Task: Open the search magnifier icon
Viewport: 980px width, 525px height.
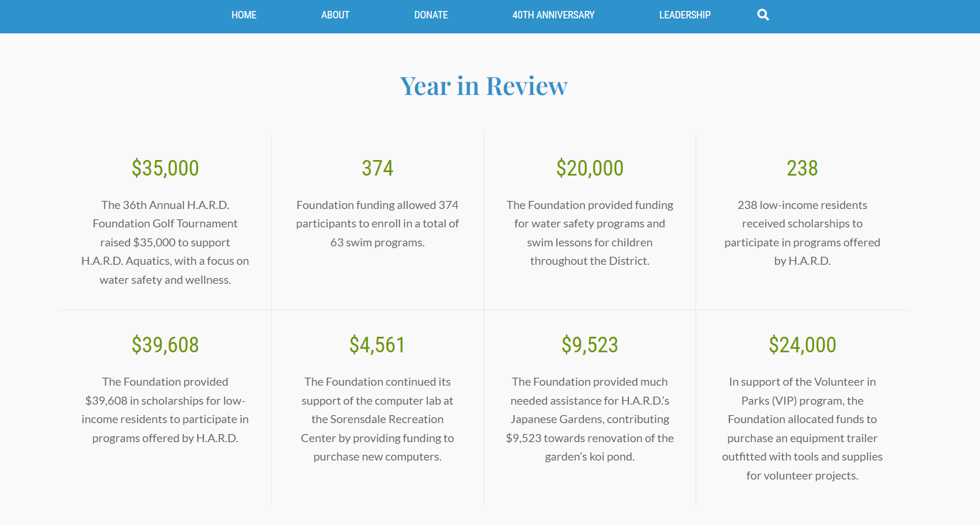Action: coord(763,15)
